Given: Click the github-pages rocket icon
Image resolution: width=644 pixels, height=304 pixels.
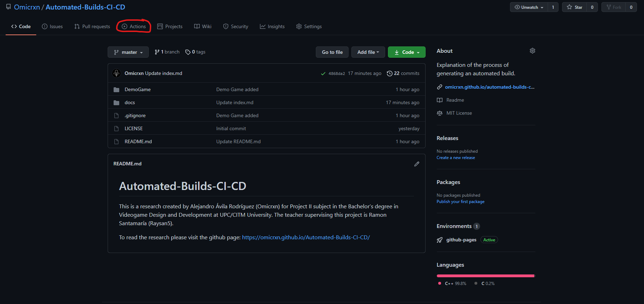Looking at the screenshot, I should coord(440,240).
